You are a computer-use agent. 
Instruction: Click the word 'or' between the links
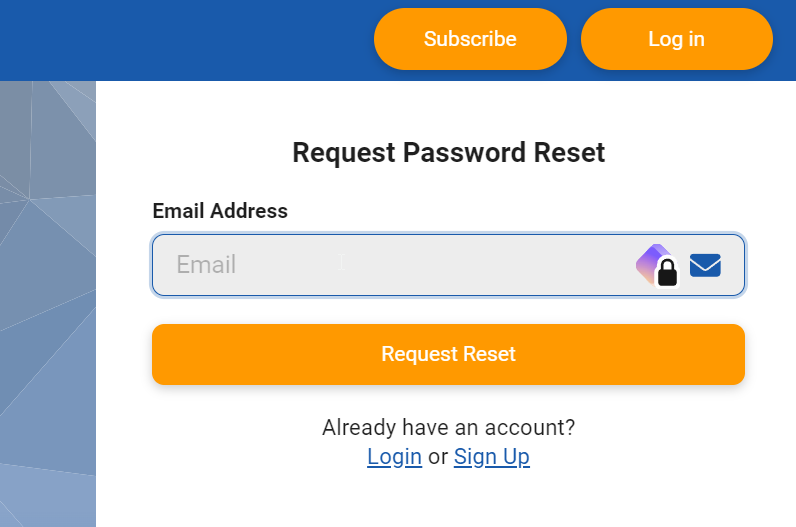438,457
